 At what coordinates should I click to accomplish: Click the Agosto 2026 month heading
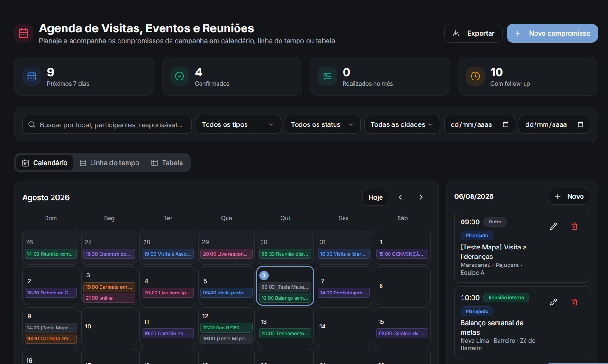(x=46, y=197)
